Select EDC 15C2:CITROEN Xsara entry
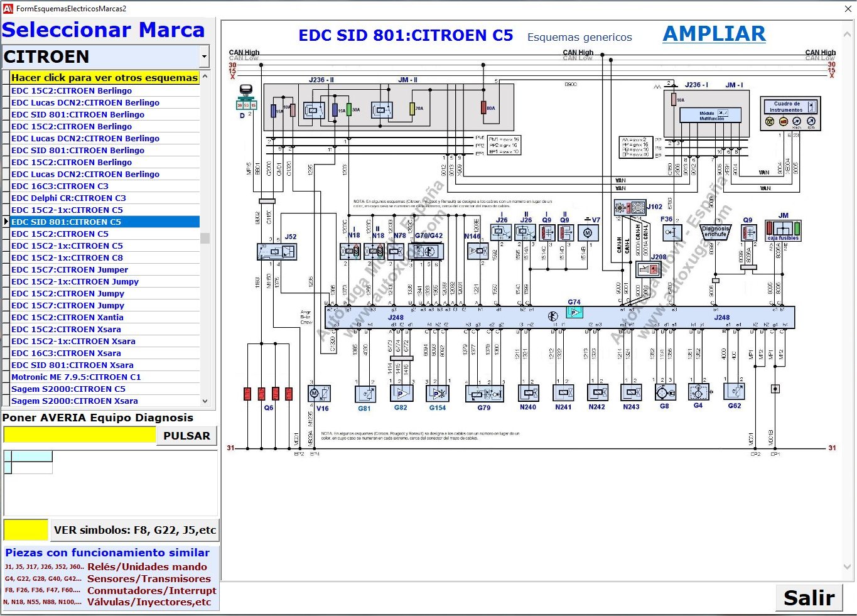 105,329
